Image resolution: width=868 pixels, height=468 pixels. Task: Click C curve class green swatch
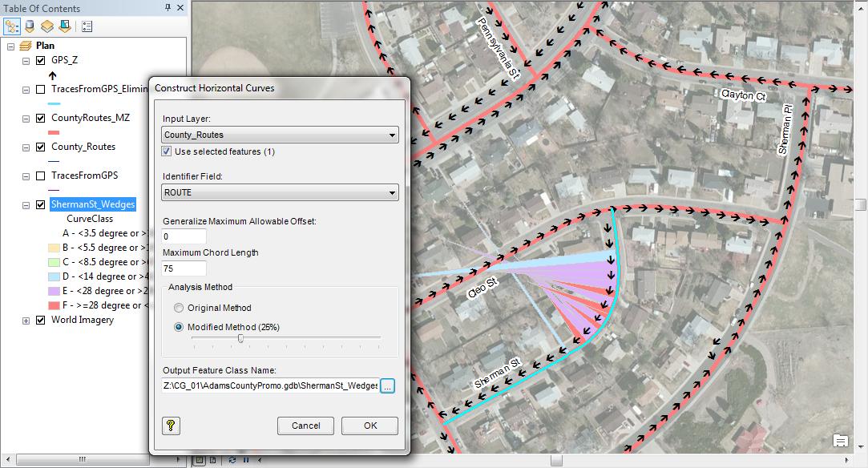(x=54, y=262)
